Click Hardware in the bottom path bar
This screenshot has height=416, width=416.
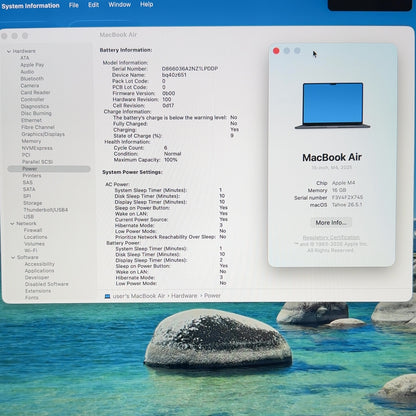pos(184,296)
